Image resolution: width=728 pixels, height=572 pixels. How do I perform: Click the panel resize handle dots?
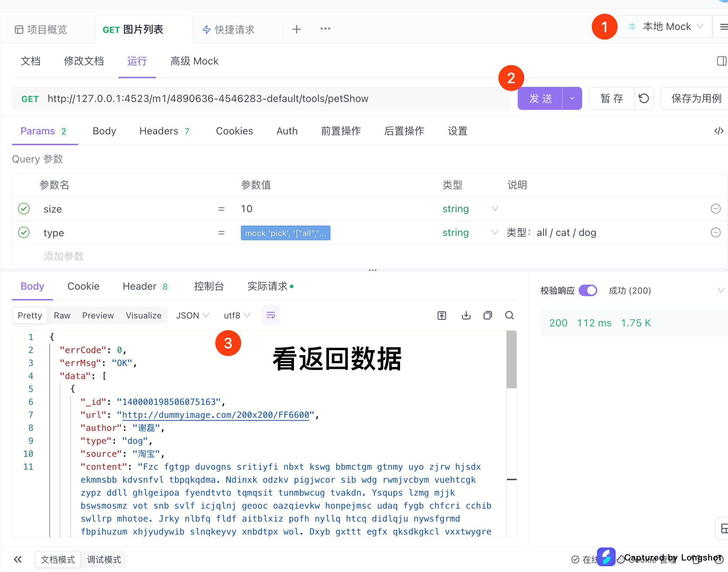(x=372, y=270)
